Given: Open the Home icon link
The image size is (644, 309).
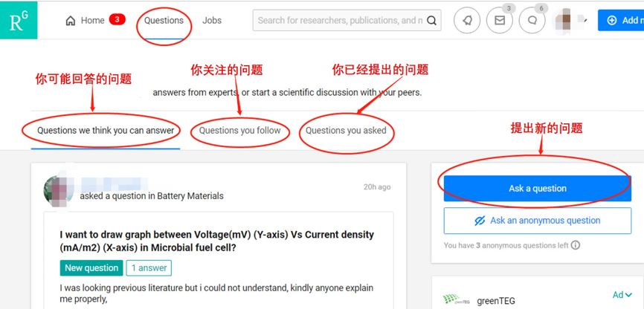Looking at the screenshot, I should (x=71, y=21).
